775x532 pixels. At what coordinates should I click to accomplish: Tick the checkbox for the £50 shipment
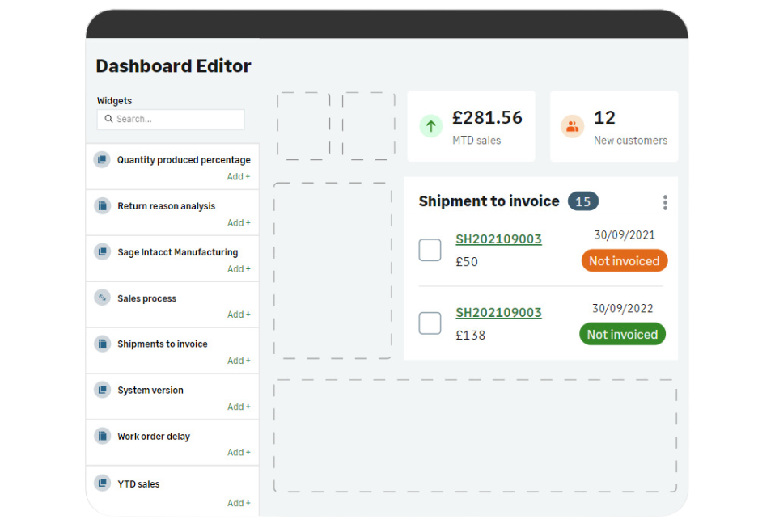click(x=430, y=250)
